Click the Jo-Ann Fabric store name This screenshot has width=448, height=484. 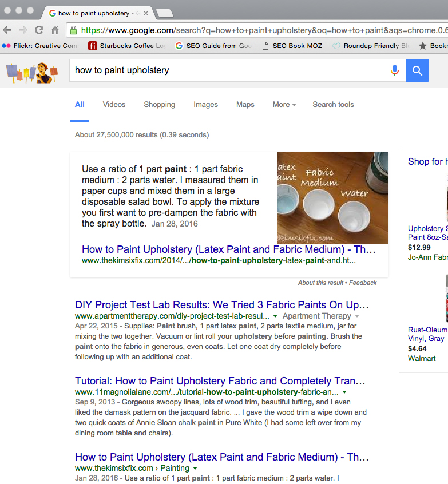pos(427,257)
